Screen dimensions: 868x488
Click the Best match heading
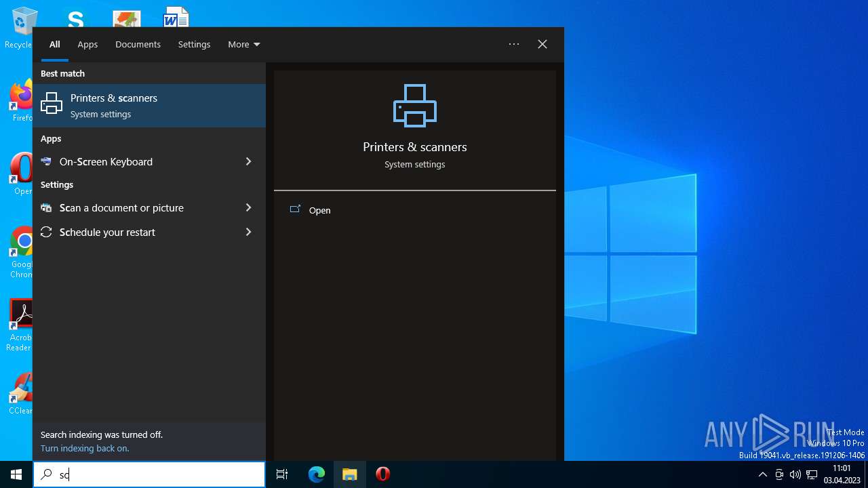[62, 73]
